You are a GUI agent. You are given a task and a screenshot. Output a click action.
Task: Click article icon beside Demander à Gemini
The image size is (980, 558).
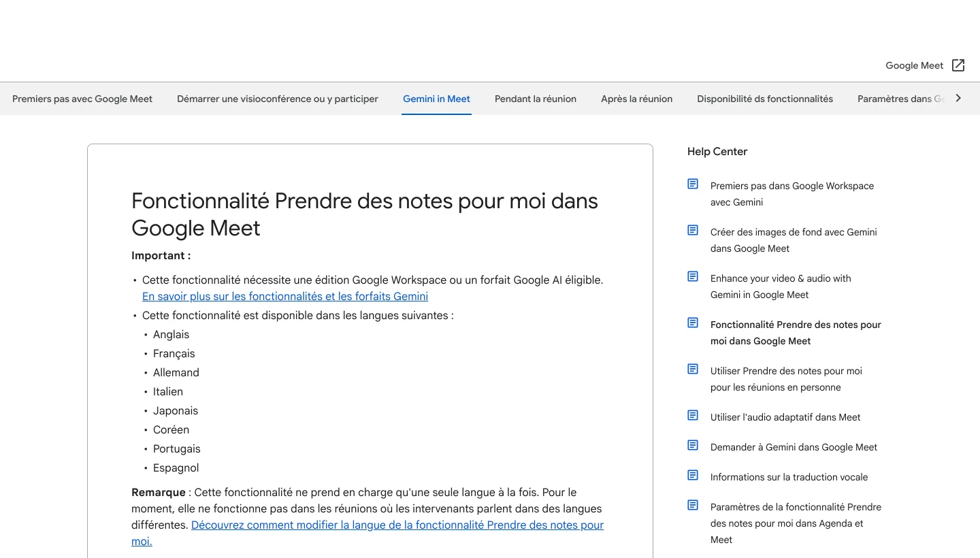point(693,446)
